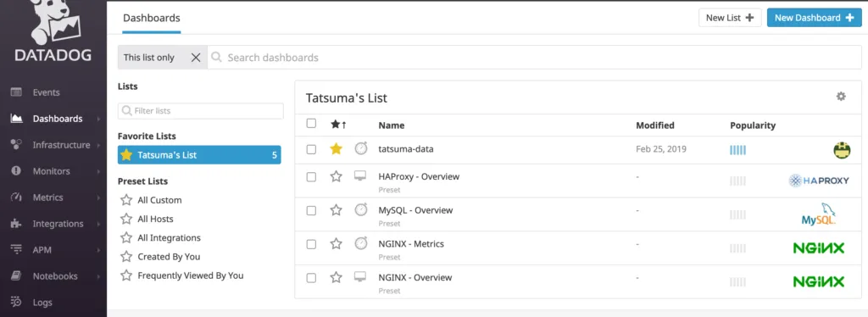Expand the Notebooks submenu arrow
Viewport: 868px width, 317px height.
(x=98, y=276)
